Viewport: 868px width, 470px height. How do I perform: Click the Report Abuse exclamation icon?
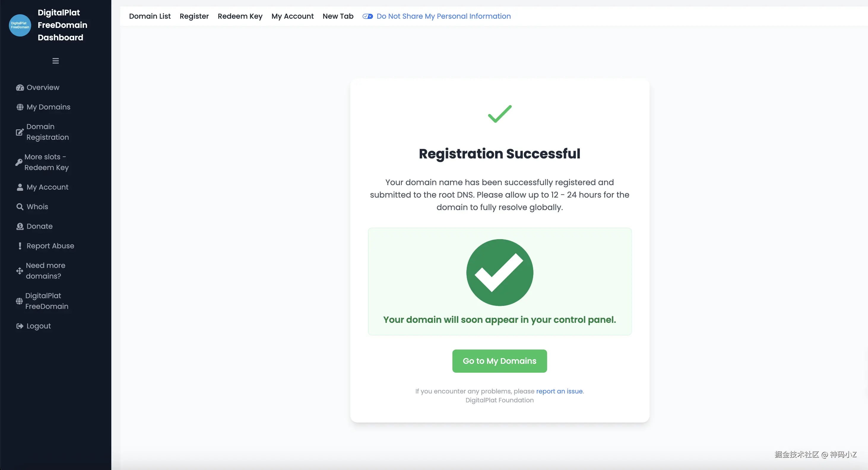(x=20, y=246)
